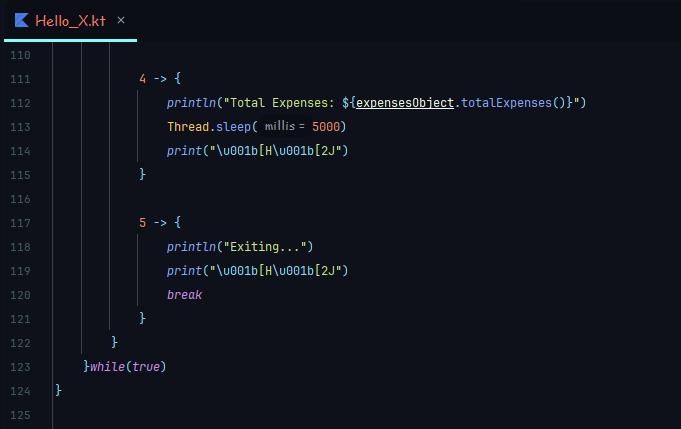Viewport: 681px width, 429px height.
Task: Click the escape string on line 114
Action: coord(275,151)
